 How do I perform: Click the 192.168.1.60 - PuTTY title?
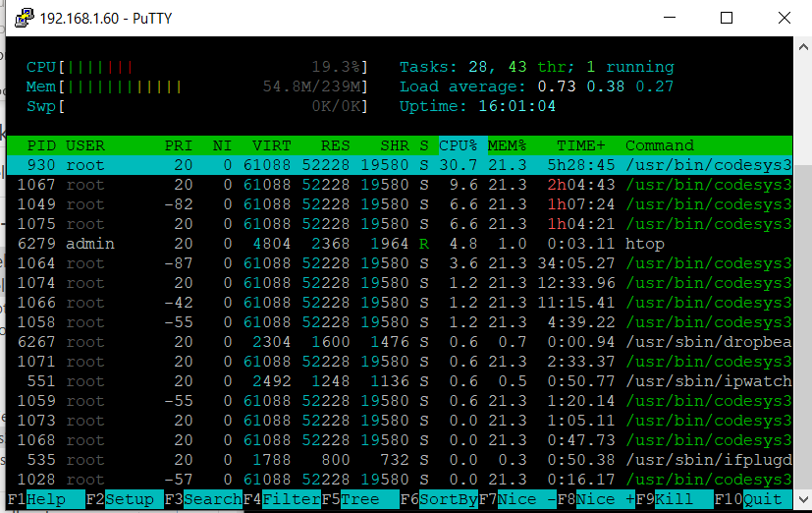[106, 18]
